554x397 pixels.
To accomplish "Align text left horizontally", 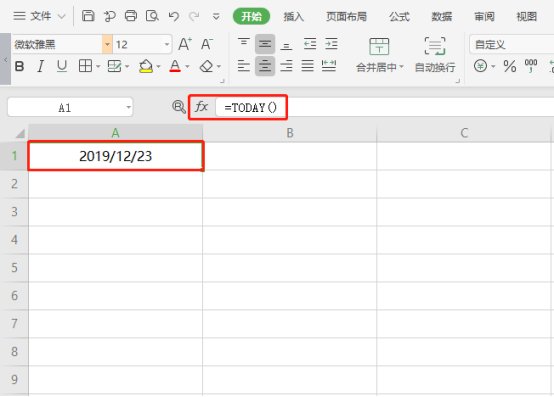I will point(244,66).
